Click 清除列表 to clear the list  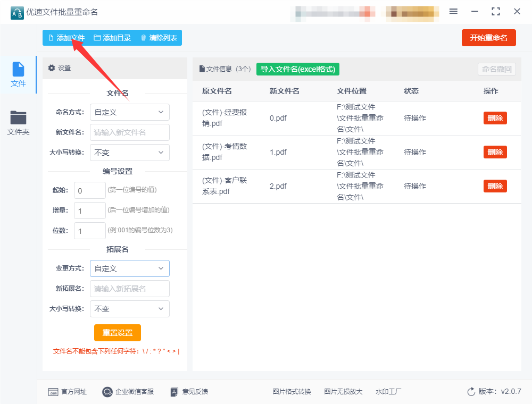pyautogui.click(x=159, y=38)
